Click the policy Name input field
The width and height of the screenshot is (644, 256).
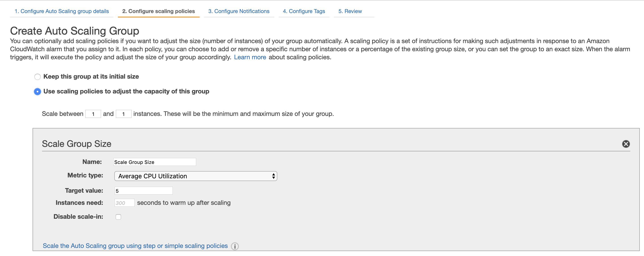154,162
